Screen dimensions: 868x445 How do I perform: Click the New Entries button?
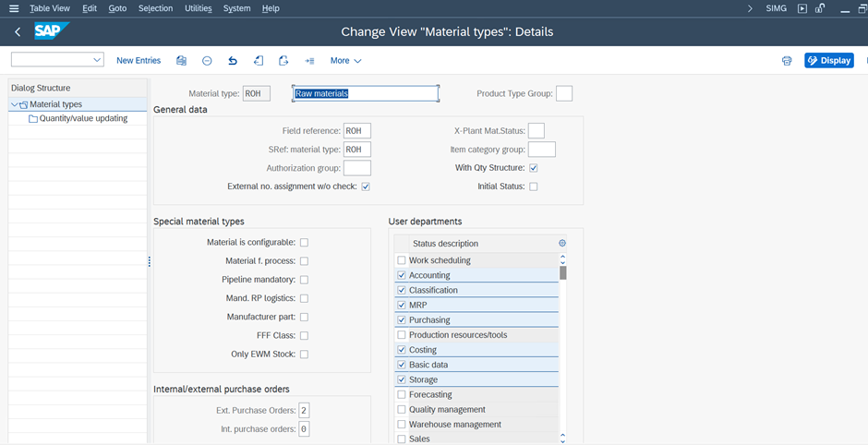click(x=139, y=61)
